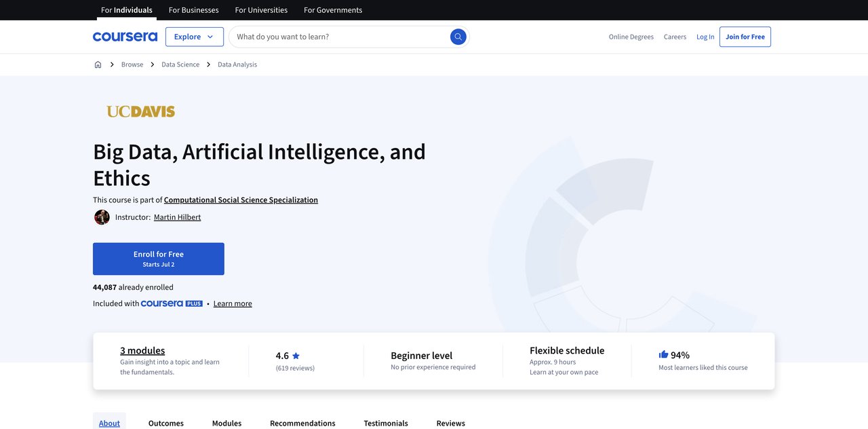Open the Explore dropdown menu
868x429 pixels.
pos(195,37)
